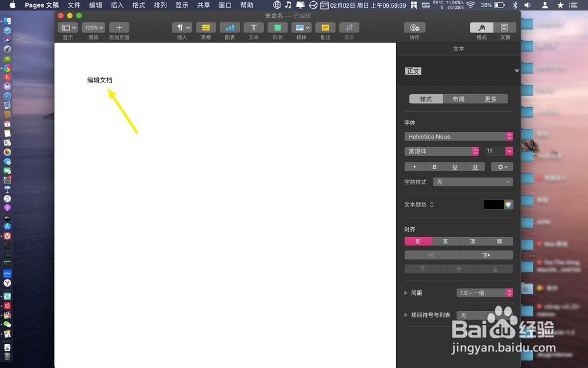Open the 媒体 media dropdown
Screen dimensions: 588x368
pos(302,28)
